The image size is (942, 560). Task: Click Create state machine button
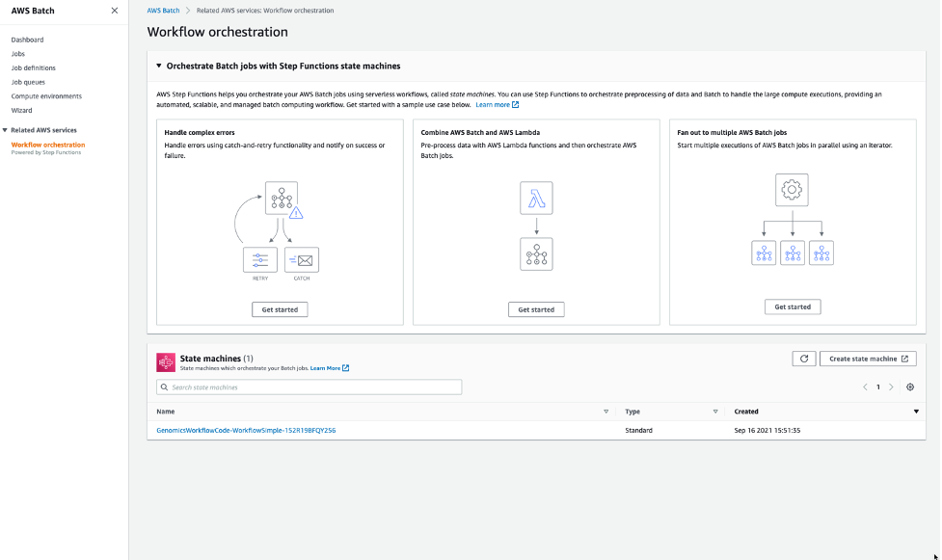[x=868, y=359]
